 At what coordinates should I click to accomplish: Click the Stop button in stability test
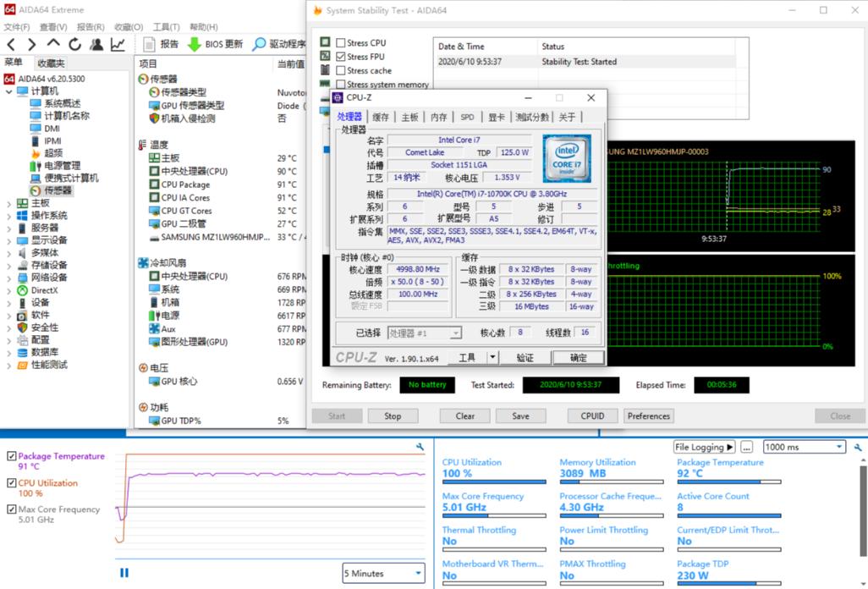pyautogui.click(x=393, y=416)
